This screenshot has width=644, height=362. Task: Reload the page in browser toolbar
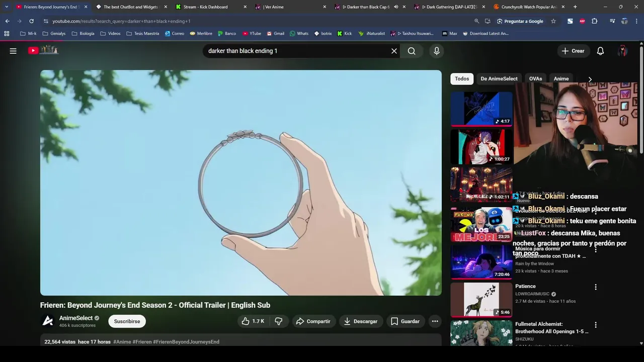point(31,21)
